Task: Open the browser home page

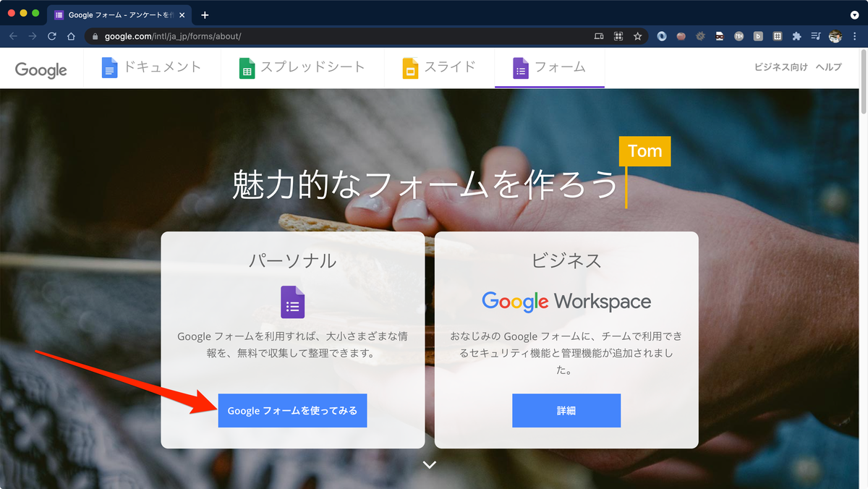Action: pos(71,35)
